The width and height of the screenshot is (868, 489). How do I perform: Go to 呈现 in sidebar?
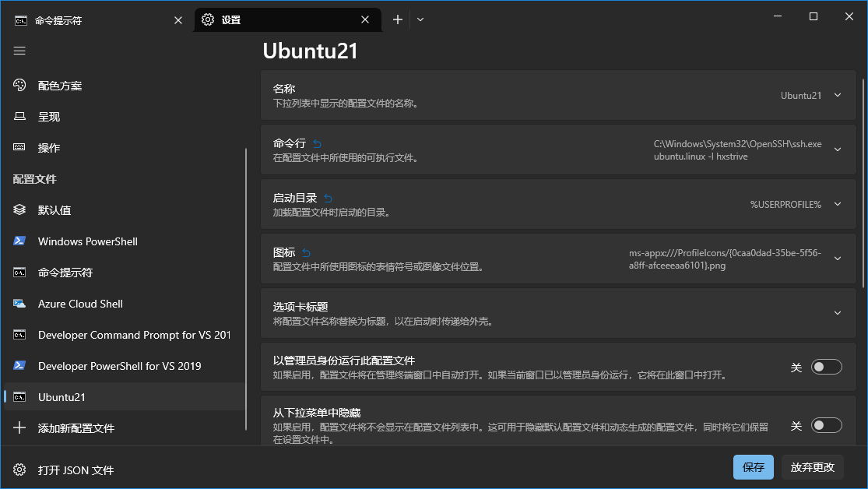(x=125, y=116)
